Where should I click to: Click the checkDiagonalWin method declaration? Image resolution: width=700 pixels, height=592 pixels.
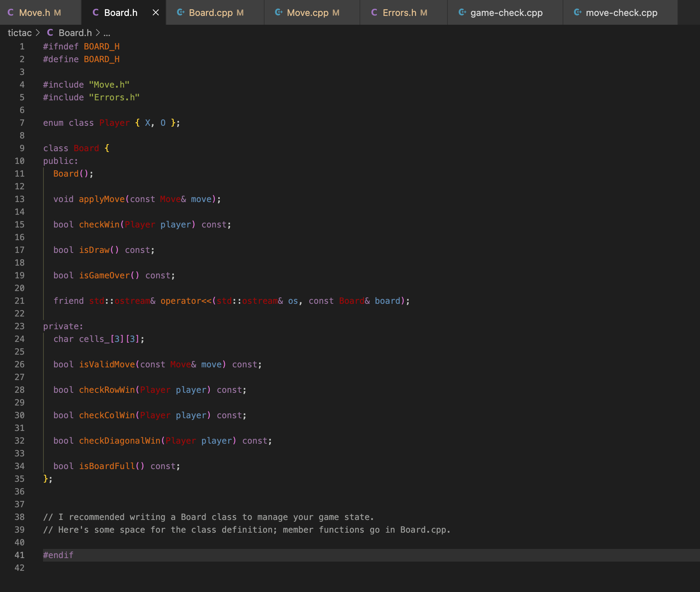tap(120, 441)
